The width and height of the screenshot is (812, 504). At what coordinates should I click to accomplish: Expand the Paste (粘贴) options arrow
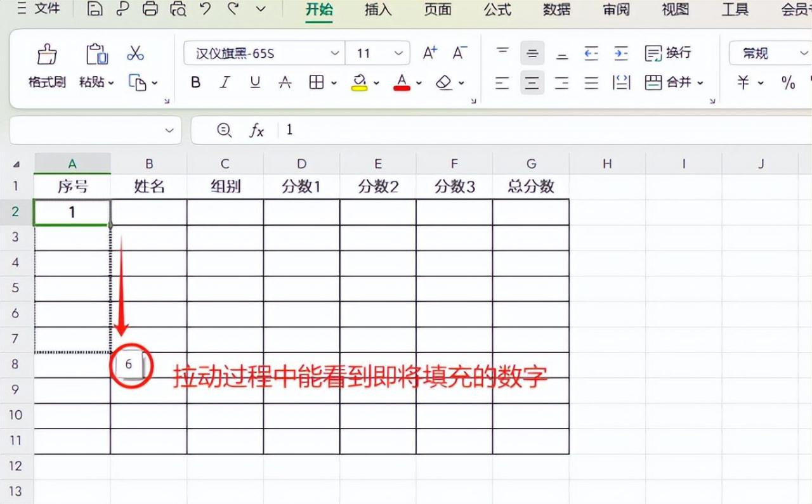pyautogui.click(x=111, y=82)
